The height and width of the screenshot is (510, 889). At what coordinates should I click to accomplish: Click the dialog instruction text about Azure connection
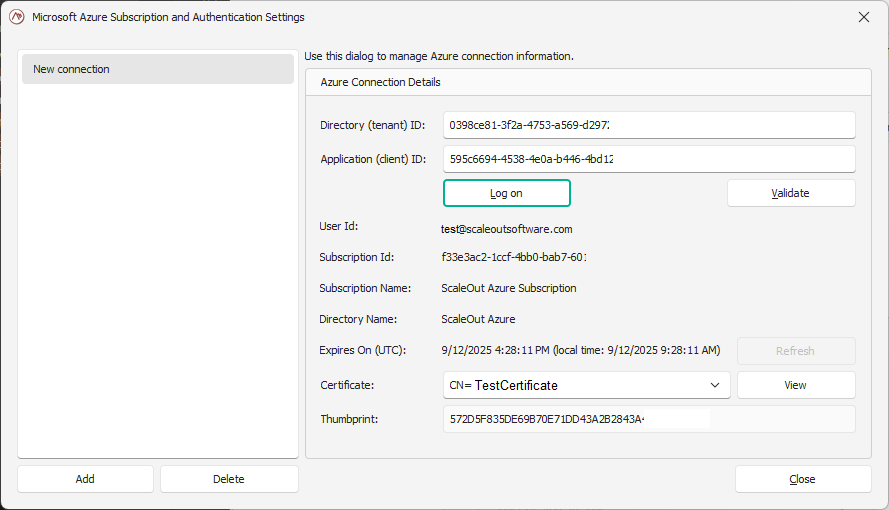pos(439,56)
